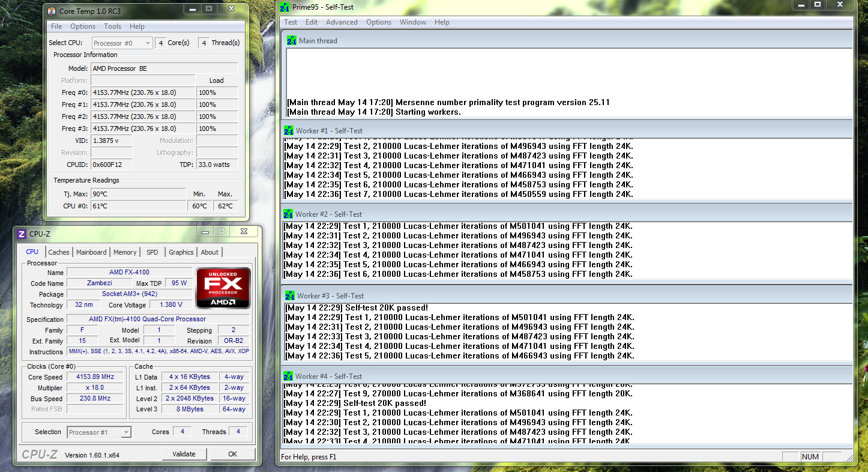Click the Core Voltage 1.380 V value
868x472 pixels.
170,305
